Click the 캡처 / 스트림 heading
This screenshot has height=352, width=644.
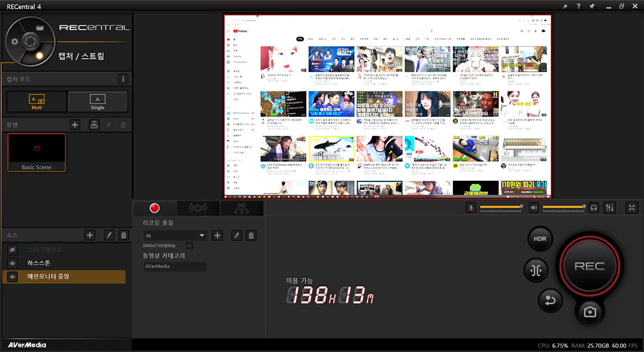coord(81,56)
